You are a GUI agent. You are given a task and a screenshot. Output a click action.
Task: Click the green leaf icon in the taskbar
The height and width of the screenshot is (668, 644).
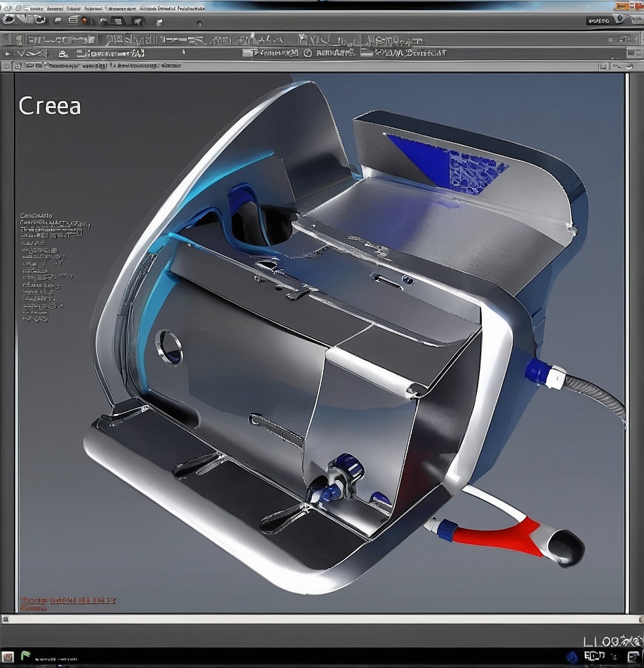[25, 656]
